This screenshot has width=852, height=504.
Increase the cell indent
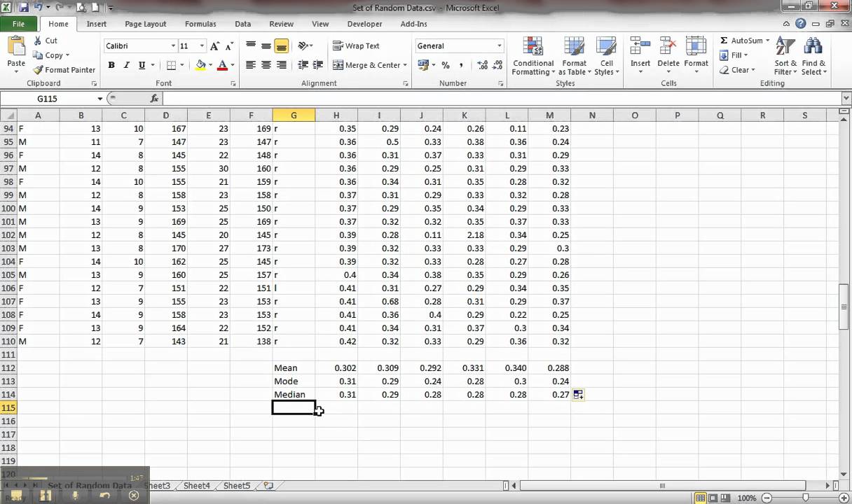coord(318,65)
